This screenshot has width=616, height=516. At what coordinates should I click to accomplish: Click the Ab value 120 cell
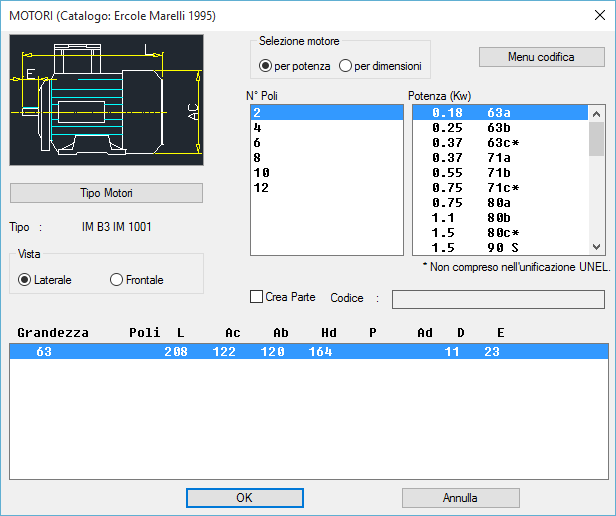point(273,351)
